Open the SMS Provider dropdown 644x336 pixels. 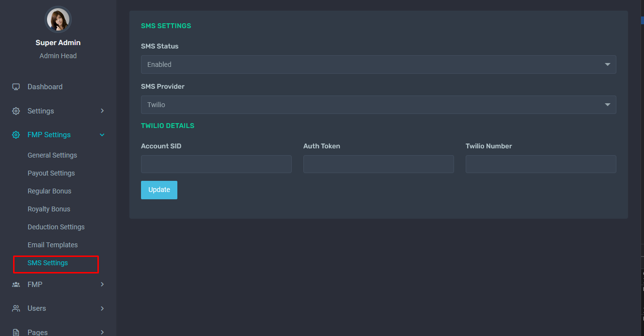click(378, 105)
